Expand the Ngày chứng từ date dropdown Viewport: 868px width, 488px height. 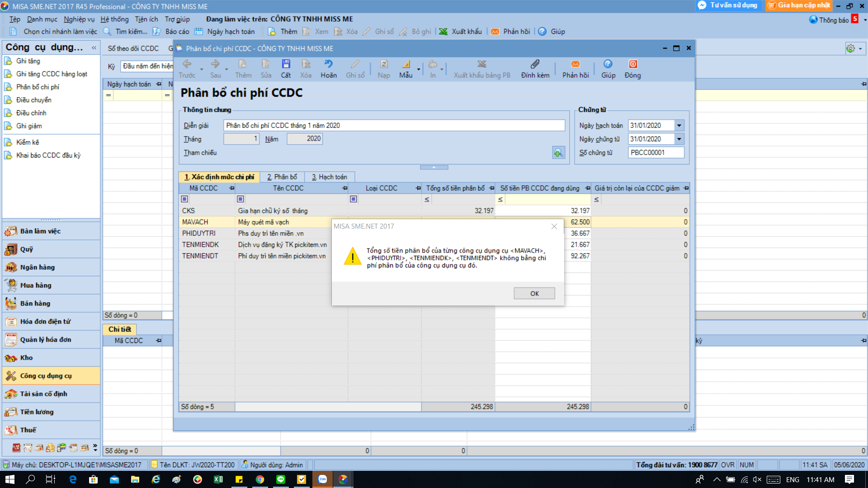[679, 139]
